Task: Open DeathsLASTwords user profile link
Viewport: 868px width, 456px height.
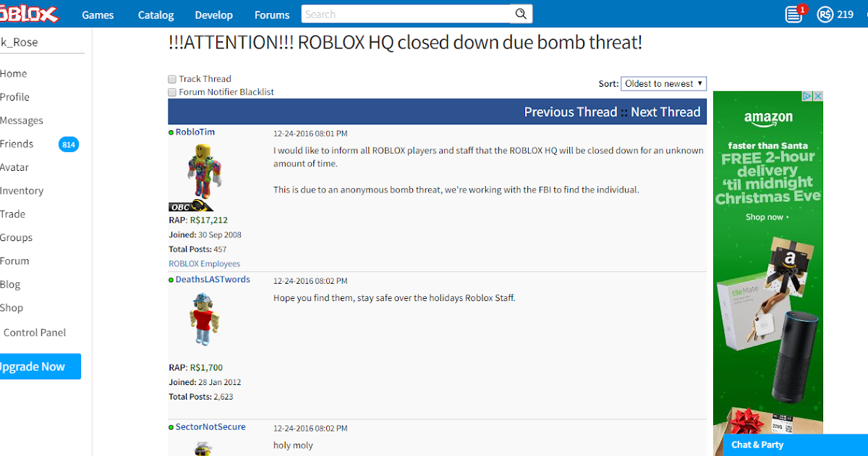Action: coord(213,279)
